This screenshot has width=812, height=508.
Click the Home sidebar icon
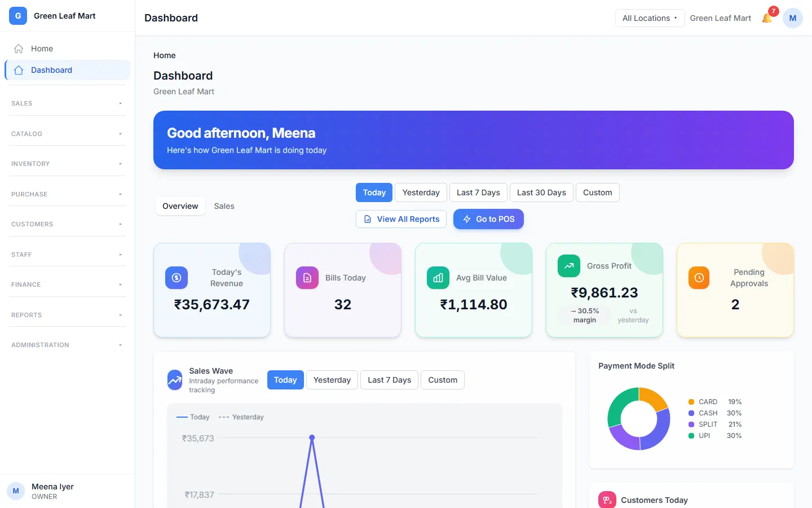pyautogui.click(x=19, y=49)
